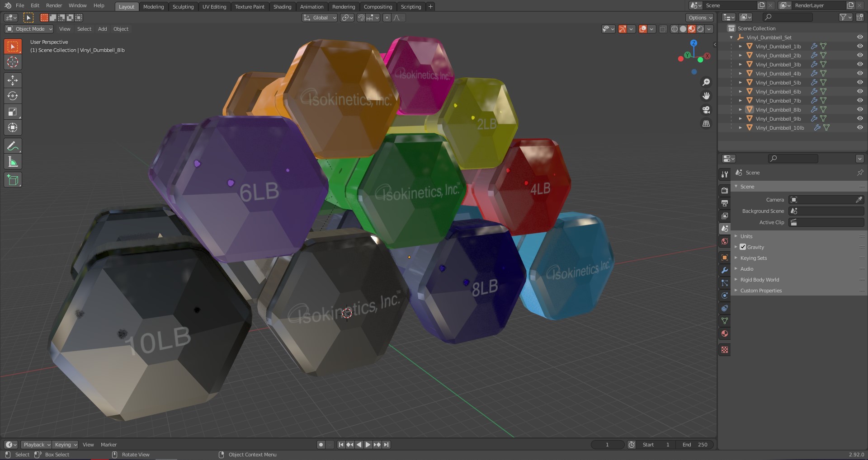Disable the Gravity checkbox
868x460 pixels.
click(x=743, y=247)
